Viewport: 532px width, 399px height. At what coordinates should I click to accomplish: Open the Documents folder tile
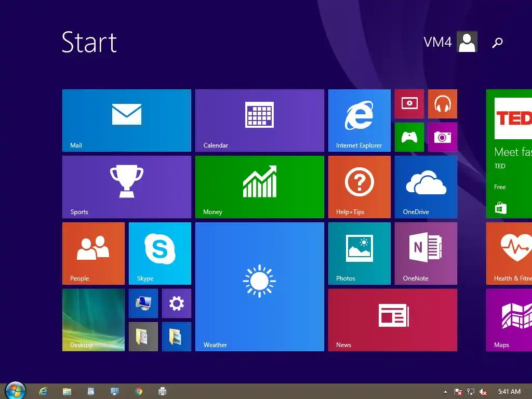pos(143,337)
